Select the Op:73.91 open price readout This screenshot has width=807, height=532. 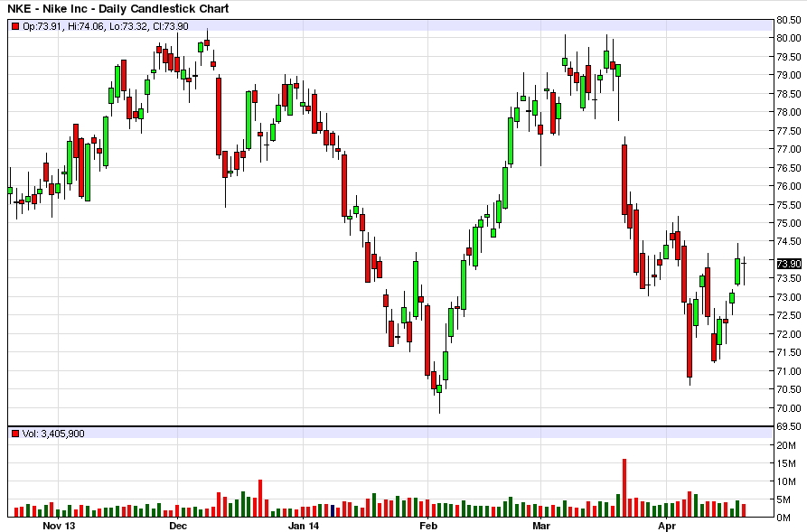[42, 26]
